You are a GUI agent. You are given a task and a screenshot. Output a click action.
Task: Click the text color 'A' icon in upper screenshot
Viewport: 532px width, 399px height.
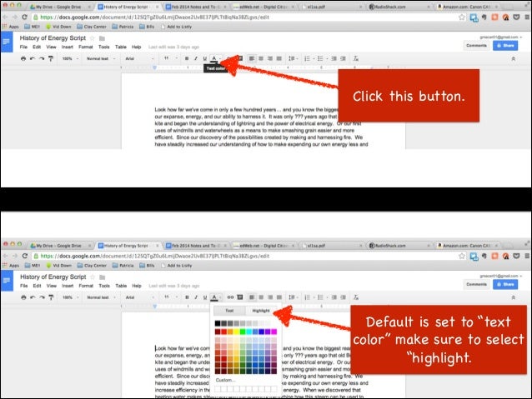[213, 58]
